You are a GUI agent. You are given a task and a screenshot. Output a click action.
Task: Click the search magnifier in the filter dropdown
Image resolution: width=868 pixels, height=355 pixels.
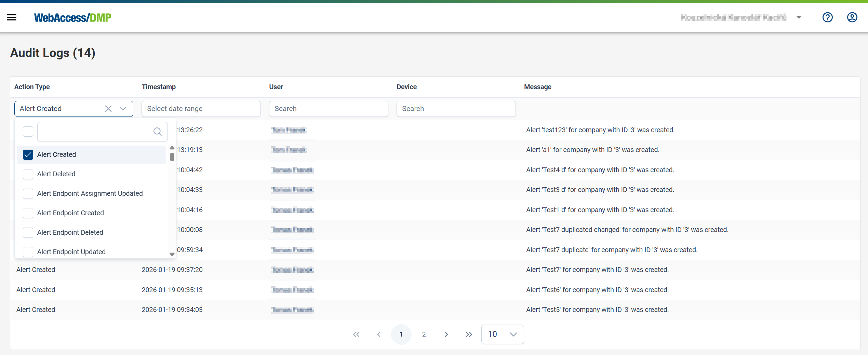click(x=157, y=132)
